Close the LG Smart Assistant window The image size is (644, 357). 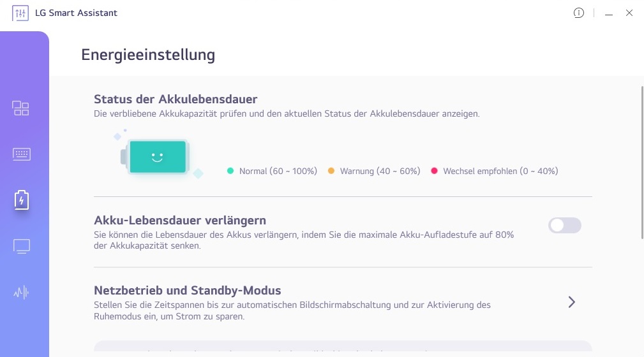[629, 13]
